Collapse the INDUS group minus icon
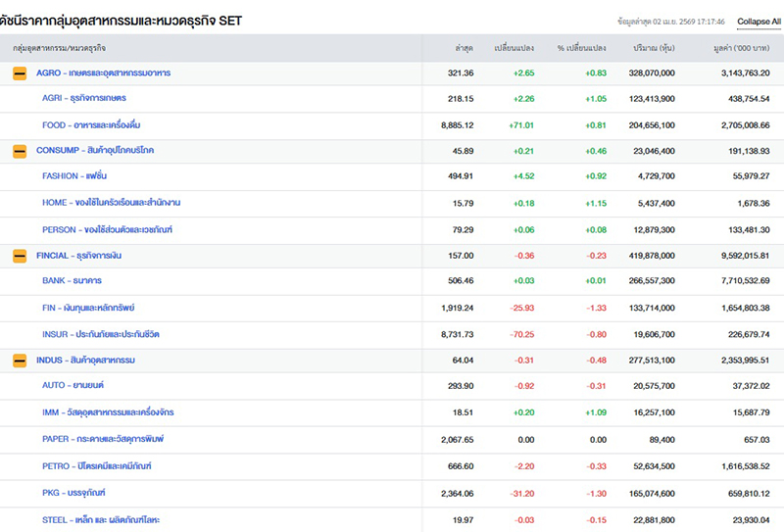The width and height of the screenshot is (784, 532). pos(20,361)
